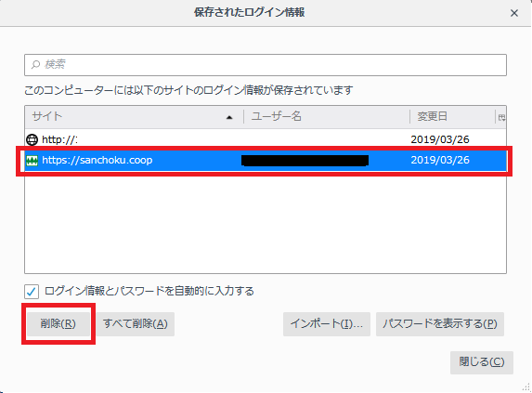This screenshot has width=532, height=393.
Task: Click the 2019/03/26 date in http:// row
Action: 440,139
